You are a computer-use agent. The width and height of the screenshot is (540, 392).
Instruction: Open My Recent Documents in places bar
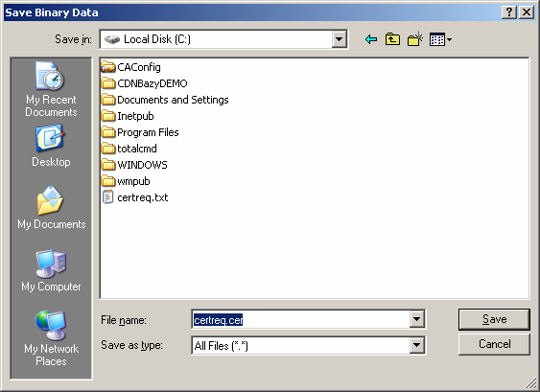[x=51, y=89]
